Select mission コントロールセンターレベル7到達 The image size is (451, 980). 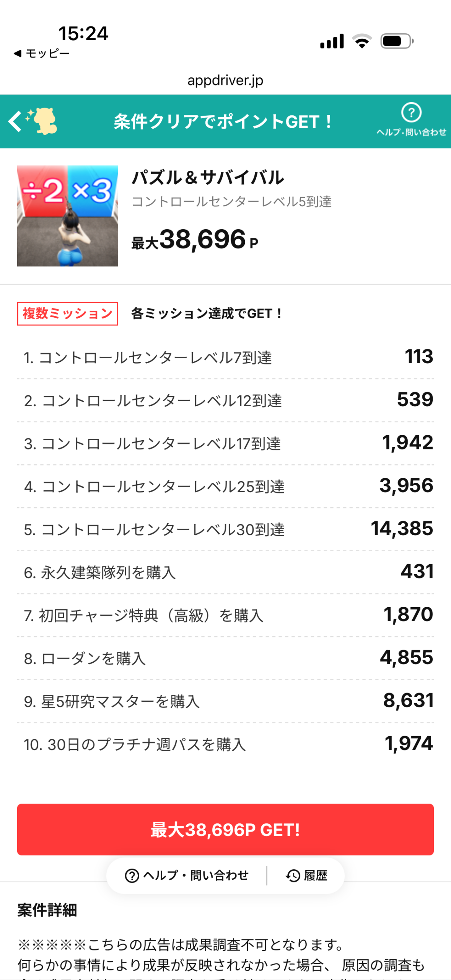point(148,358)
